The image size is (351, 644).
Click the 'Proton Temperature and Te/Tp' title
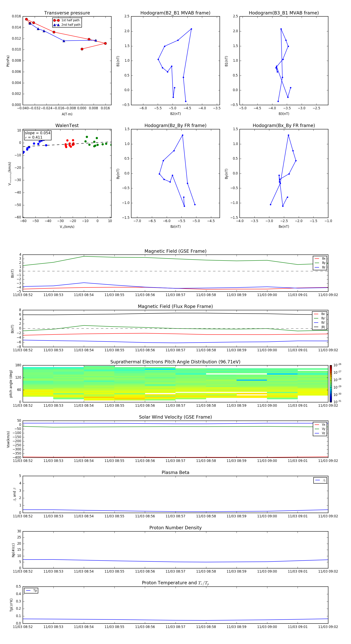pos(175,583)
